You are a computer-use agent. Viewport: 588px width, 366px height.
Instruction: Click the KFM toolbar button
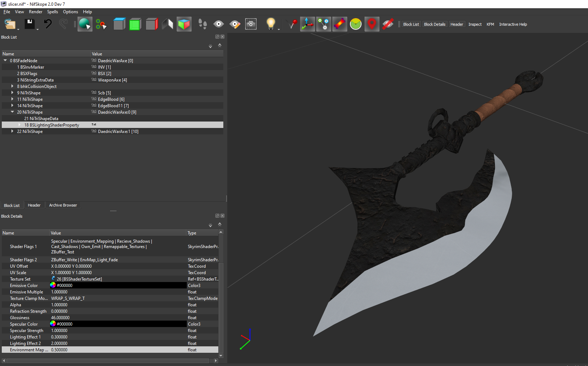click(490, 24)
